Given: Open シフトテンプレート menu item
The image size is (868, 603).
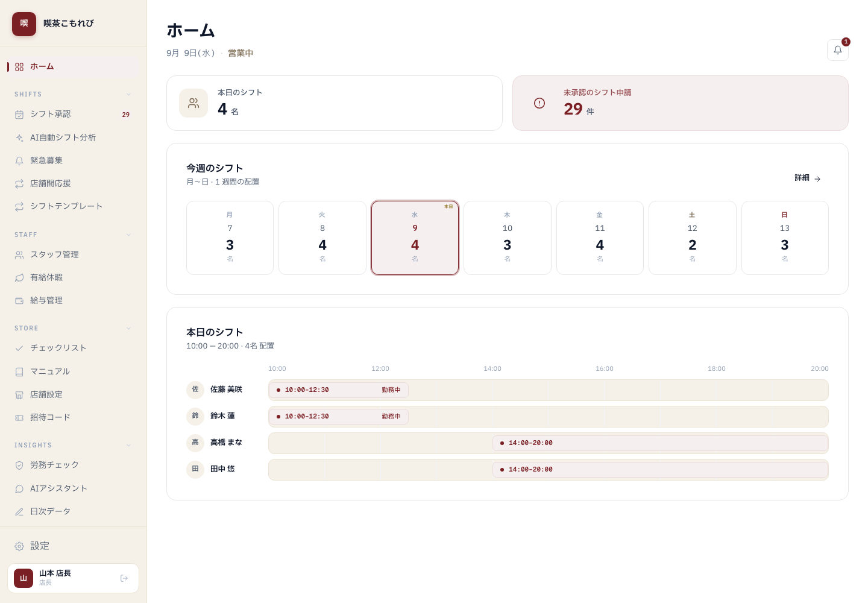Looking at the screenshot, I should (x=73, y=206).
